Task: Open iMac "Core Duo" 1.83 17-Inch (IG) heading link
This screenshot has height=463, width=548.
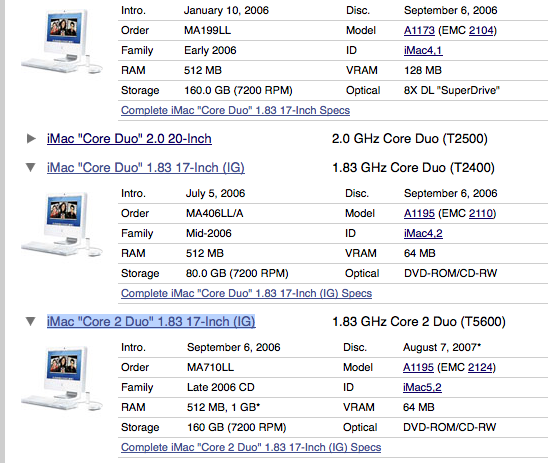Action: click(146, 168)
